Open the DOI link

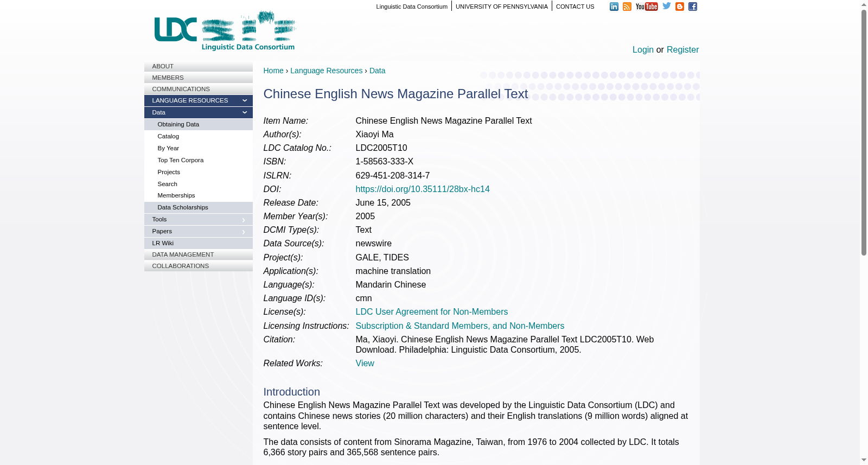[423, 189]
